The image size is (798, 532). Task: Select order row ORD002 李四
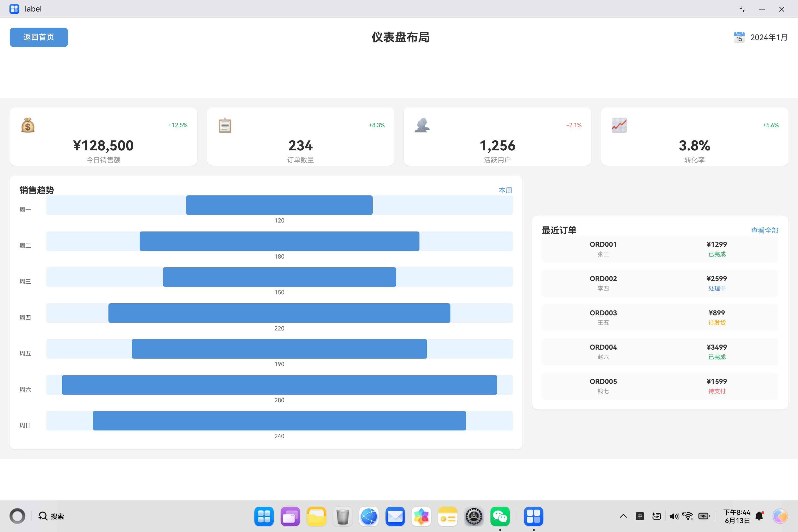click(660, 283)
